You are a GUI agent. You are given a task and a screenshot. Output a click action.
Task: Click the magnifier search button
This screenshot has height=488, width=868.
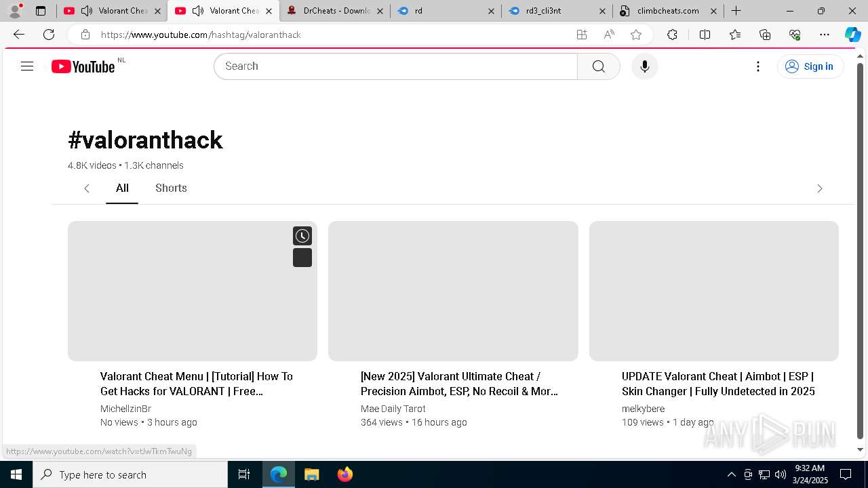(x=598, y=66)
